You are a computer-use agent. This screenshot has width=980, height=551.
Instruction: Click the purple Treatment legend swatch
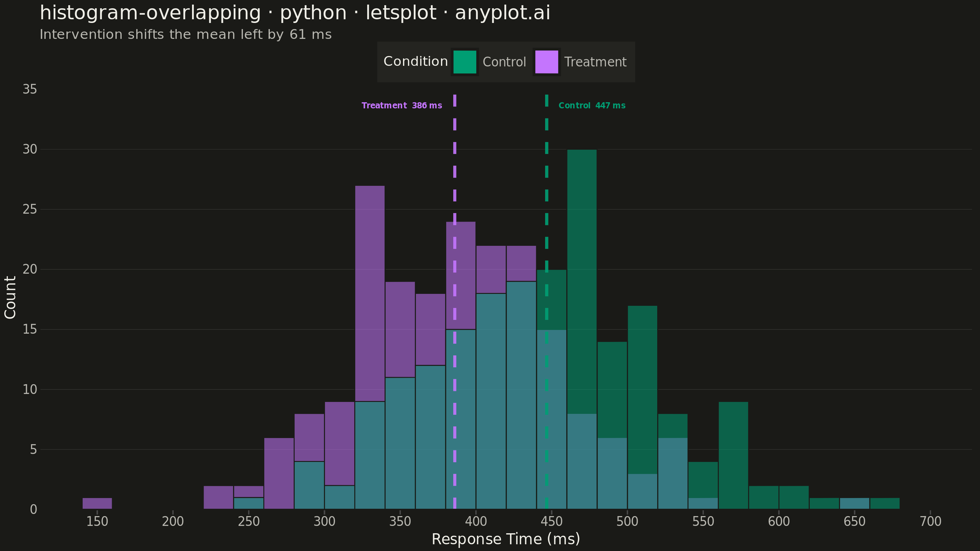547,62
